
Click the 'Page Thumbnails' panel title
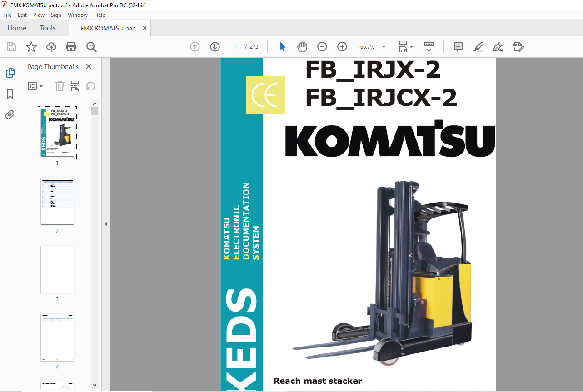click(53, 67)
